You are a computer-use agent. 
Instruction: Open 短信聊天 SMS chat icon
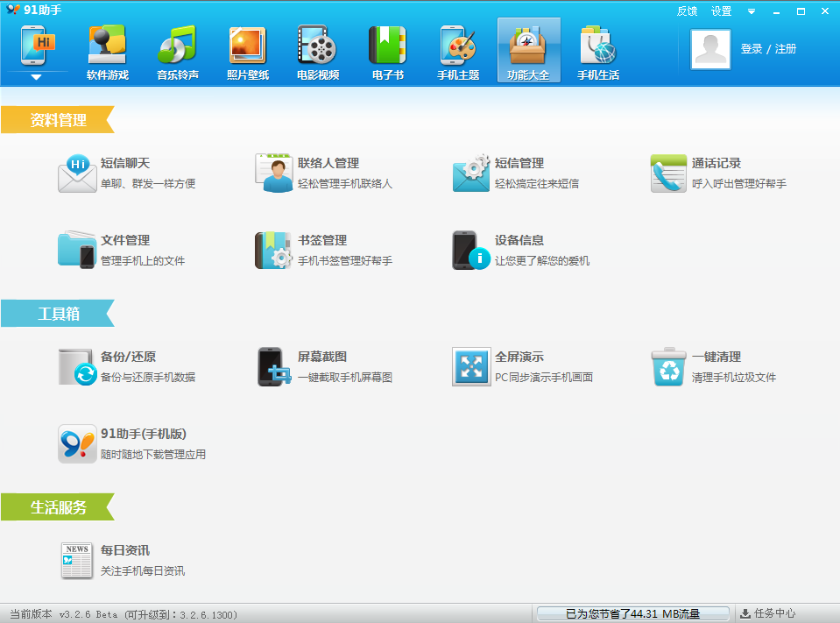77,173
